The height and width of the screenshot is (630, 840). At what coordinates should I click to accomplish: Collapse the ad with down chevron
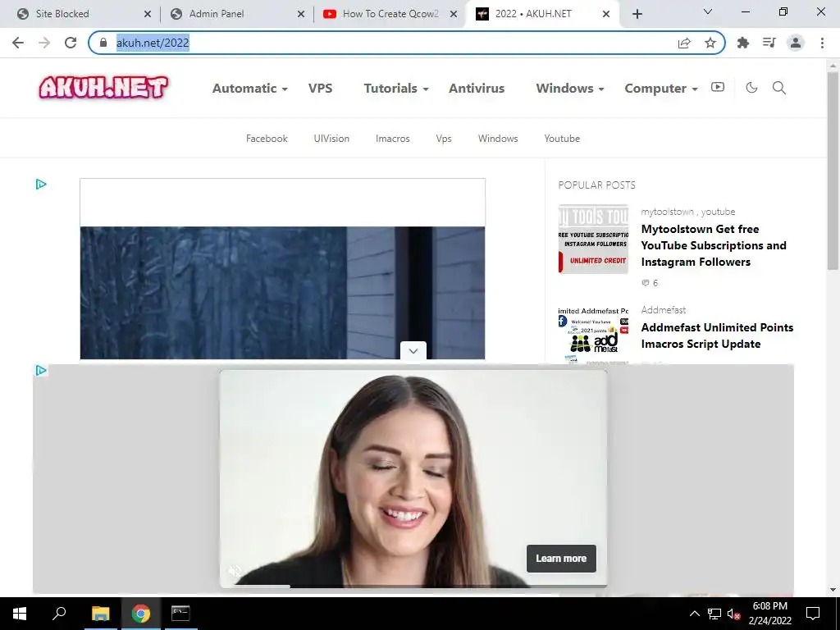coord(413,351)
